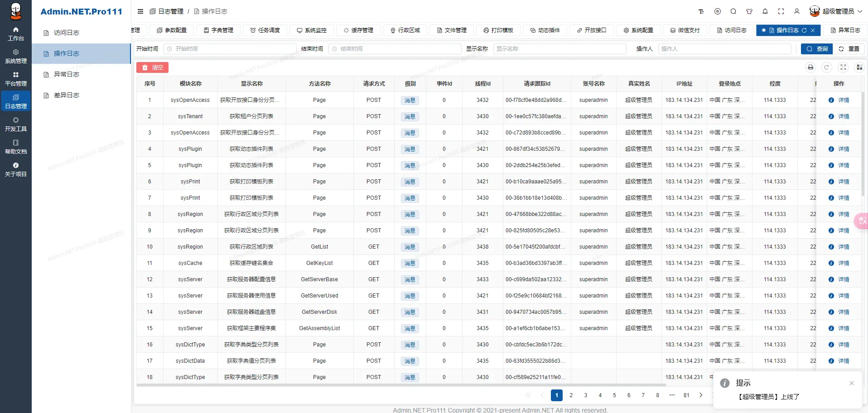Go to page 2
868x413 pixels.
tap(571, 395)
